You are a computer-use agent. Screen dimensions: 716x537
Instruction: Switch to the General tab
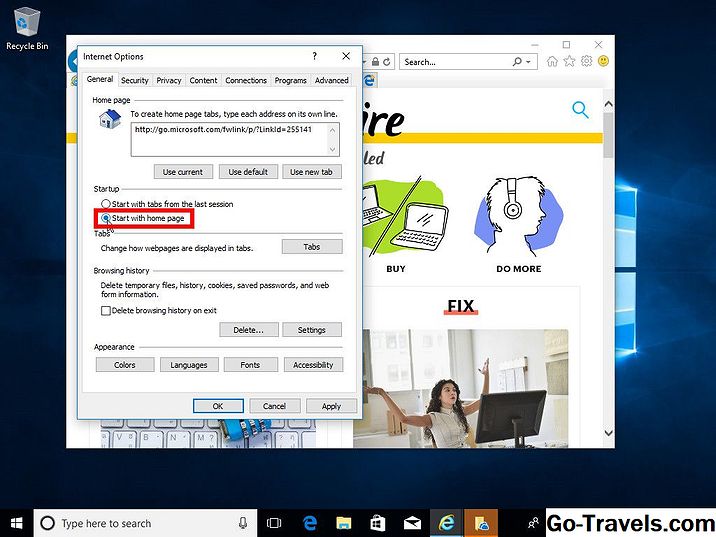100,79
